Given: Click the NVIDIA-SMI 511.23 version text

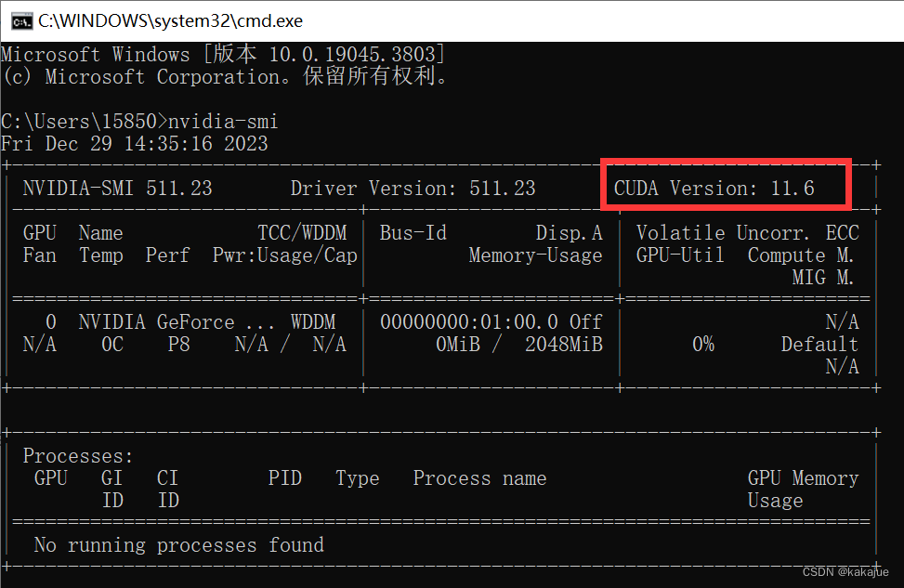Looking at the screenshot, I should [x=117, y=188].
